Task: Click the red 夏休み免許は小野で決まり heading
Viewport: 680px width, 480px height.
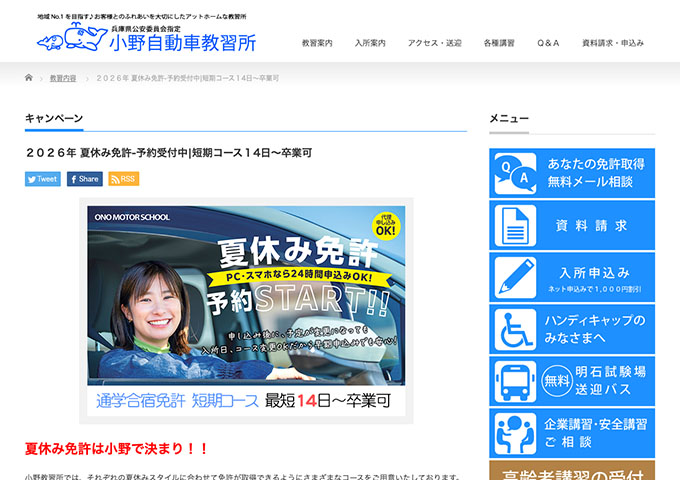Action: click(x=117, y=448)
